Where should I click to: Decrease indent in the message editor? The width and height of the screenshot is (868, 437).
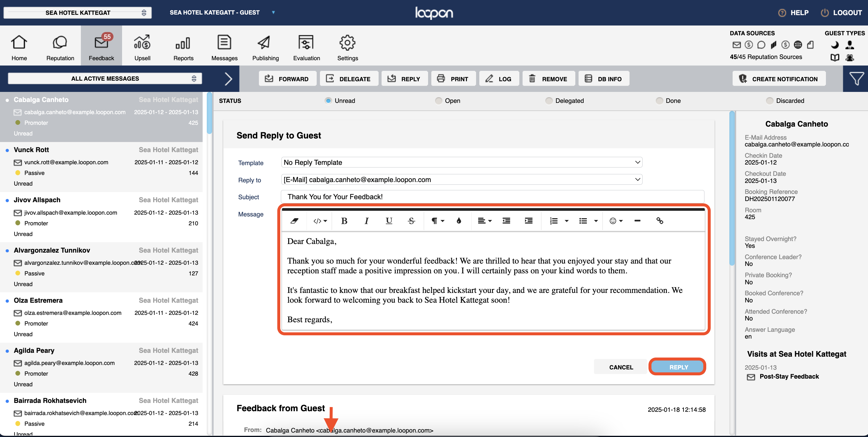tap(506, 221)
